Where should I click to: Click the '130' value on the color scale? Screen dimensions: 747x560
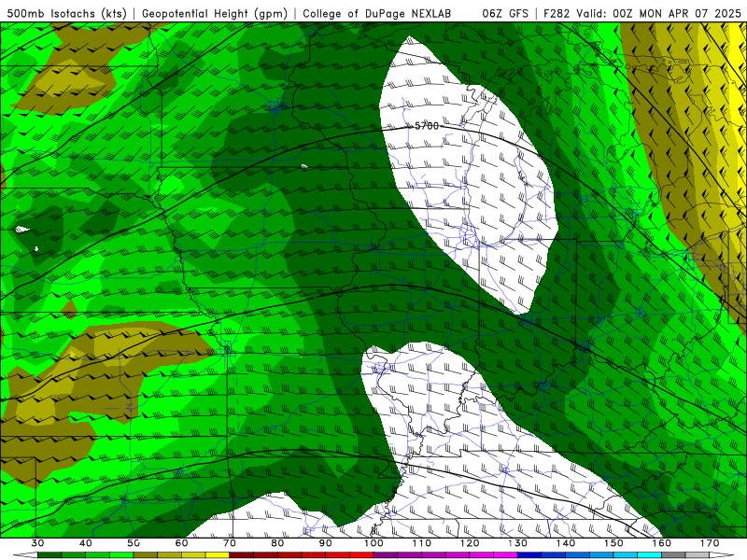pyautogui.click(x=518, y=543)
